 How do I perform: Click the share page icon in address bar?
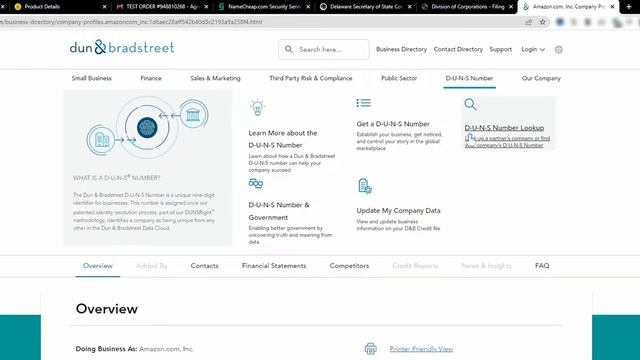pos(529,22)
